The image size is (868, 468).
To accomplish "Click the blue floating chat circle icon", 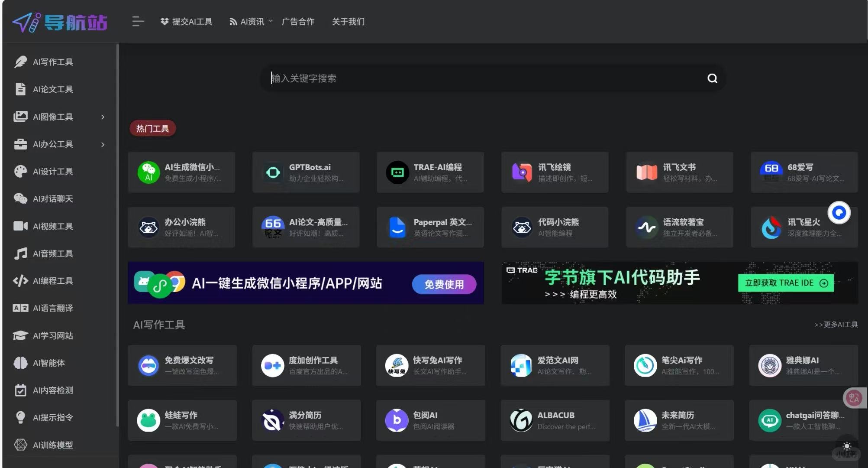I will [x=839, y=213].
